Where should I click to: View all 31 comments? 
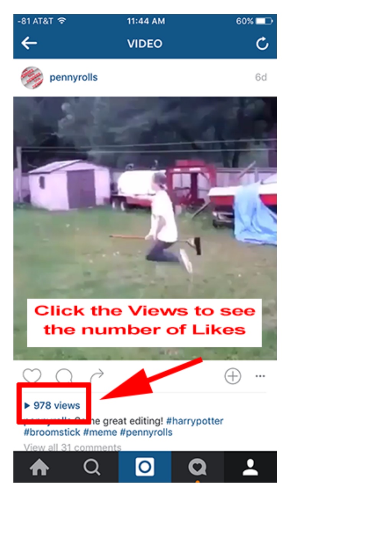coord(72,447)
